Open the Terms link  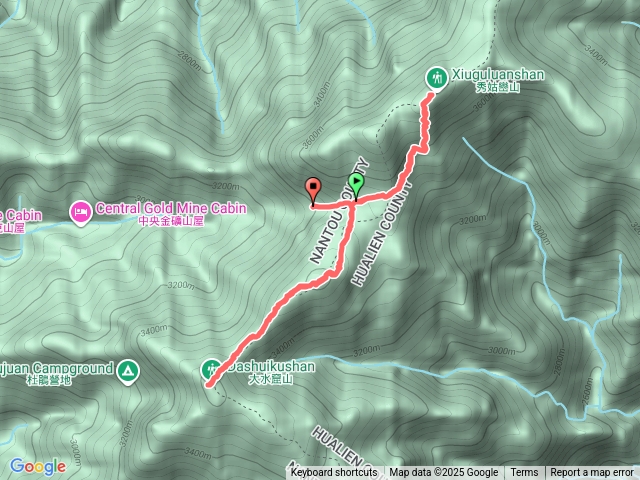pyautogui.click(x=524, y=473)
